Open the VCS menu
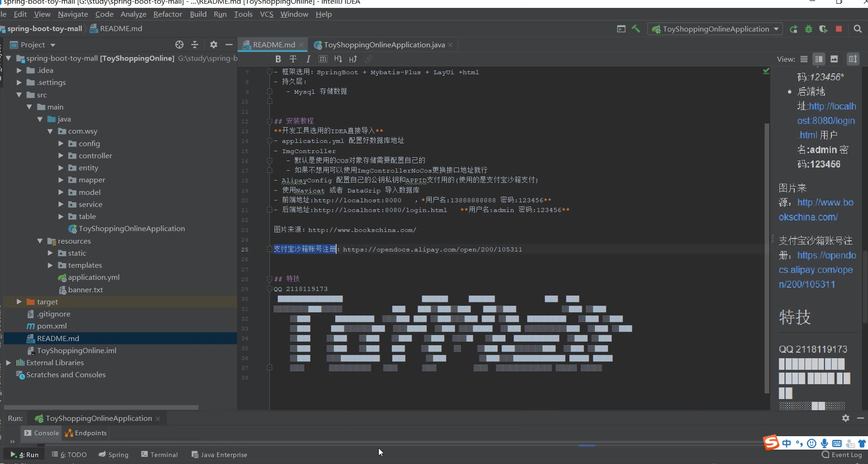 (267, 14)
